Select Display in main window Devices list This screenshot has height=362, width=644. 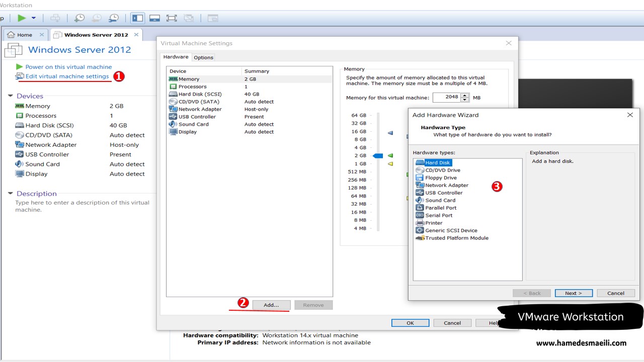pos(36,174)
